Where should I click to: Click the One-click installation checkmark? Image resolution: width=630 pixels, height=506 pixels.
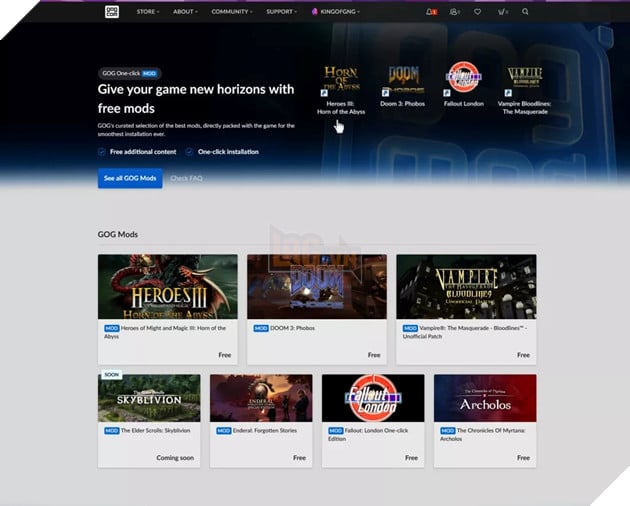189,152
